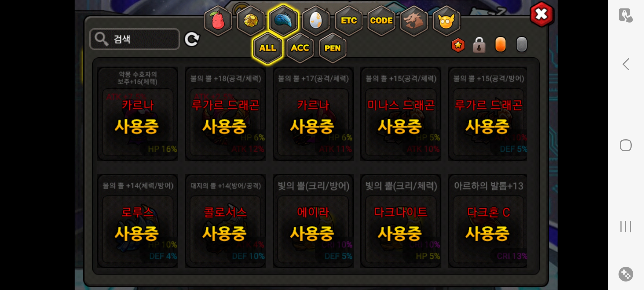Screen dimensions: 644x290
Task: Select 불의 뿔 +18 item card
Action: click(225, 114)
